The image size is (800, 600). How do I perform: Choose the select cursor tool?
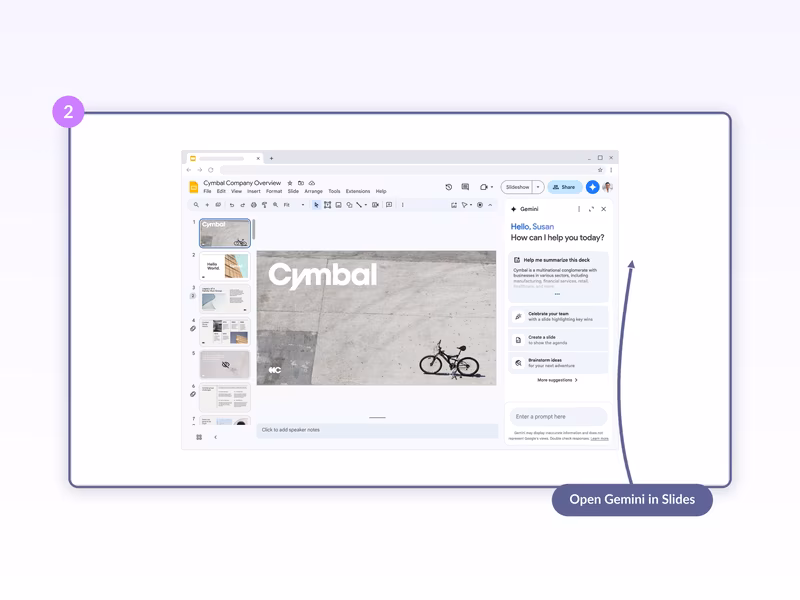tap(316, 205)
